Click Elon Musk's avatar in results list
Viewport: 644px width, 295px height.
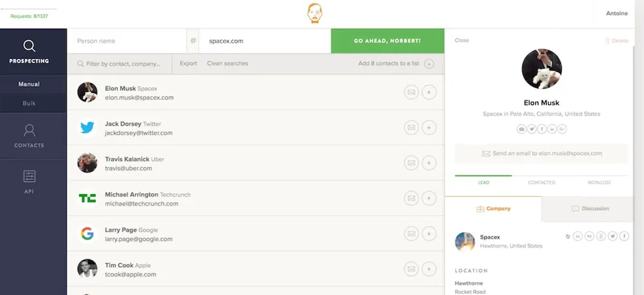click(x=87, y=92)
